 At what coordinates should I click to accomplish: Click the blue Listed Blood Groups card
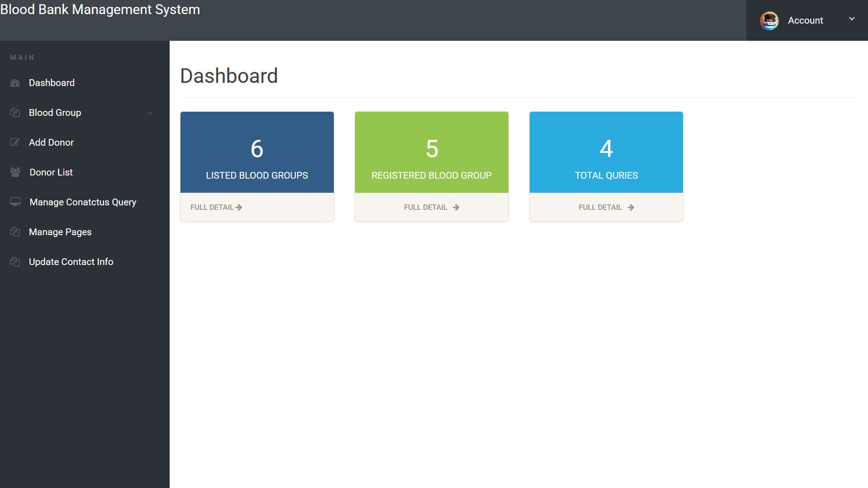click(x=257, y=152)
